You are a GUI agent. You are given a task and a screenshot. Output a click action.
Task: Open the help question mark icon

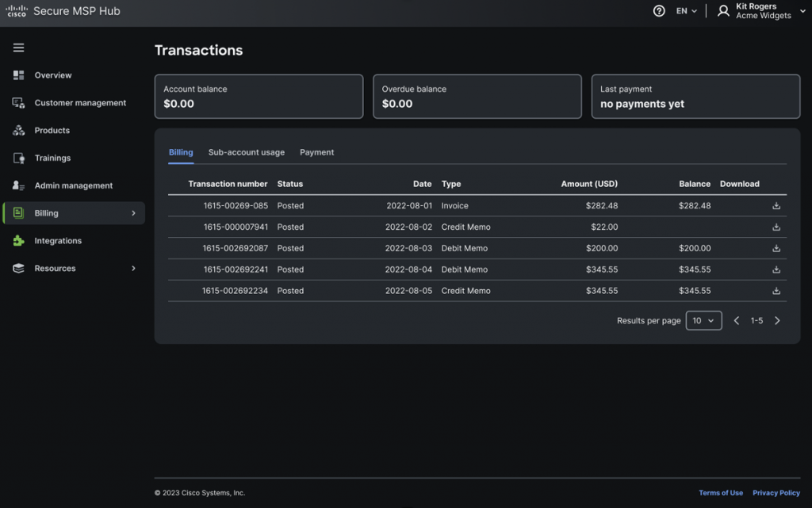tap(659, 11)
